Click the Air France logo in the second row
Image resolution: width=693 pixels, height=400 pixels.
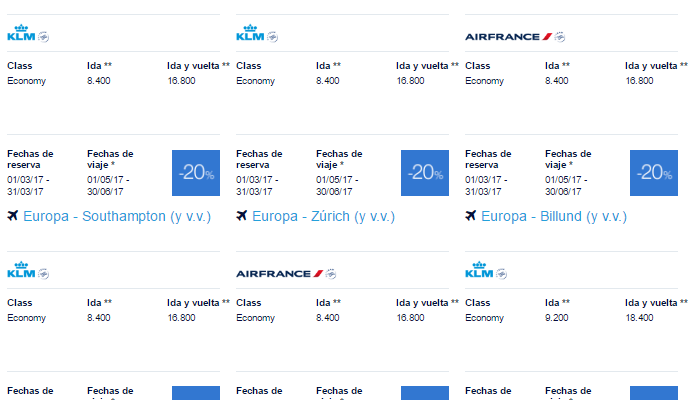(280, 274)
